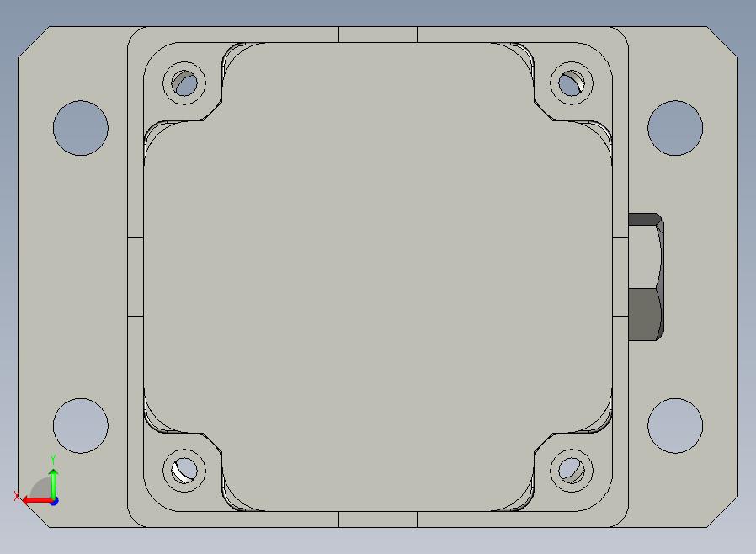This screenshot has height=554, width=756.
Task: Click the green Y axis arrow of the triad
Action: pos(54,482)
